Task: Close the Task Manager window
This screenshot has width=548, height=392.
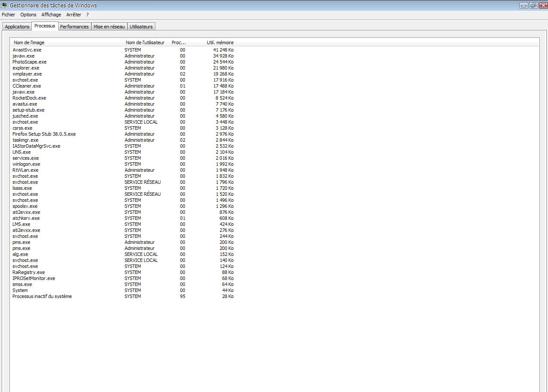Action: (x=542, y=6)
